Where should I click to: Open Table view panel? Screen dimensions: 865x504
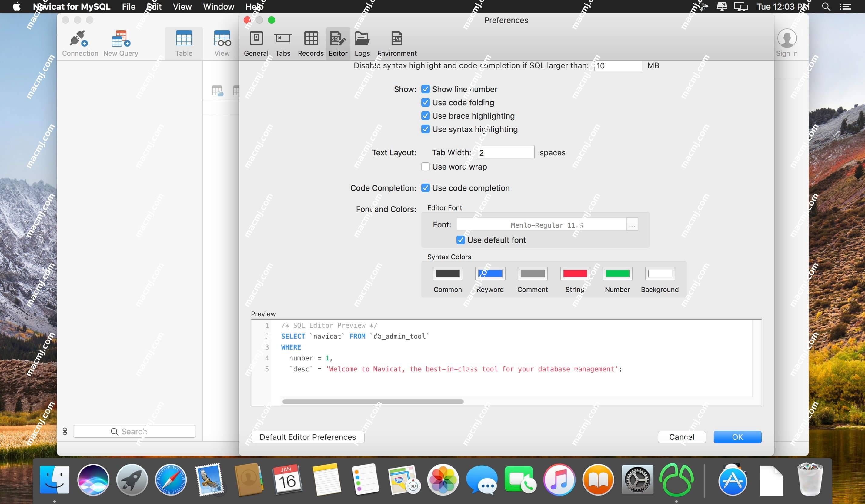point(183,43)
